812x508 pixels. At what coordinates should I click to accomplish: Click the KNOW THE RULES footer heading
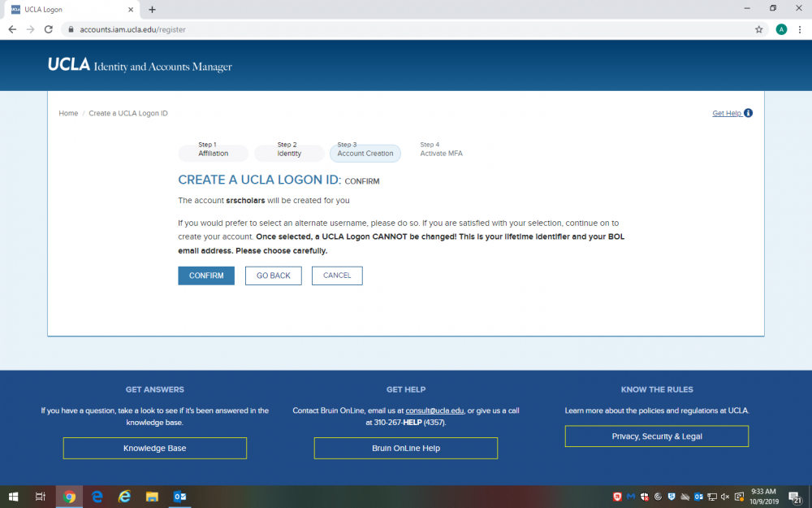[657, 390]
